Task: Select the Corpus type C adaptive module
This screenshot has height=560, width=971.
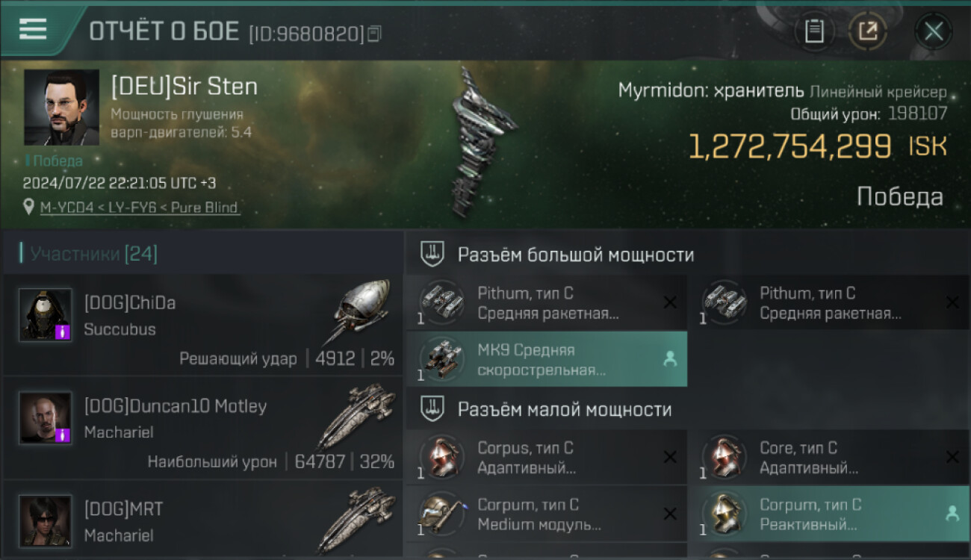Action: click(547, 457)
